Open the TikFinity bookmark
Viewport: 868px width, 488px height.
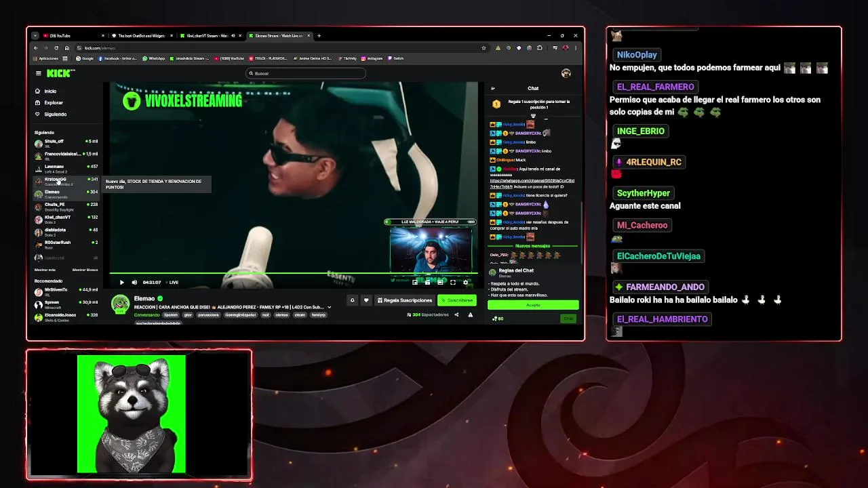pos(347,58)
